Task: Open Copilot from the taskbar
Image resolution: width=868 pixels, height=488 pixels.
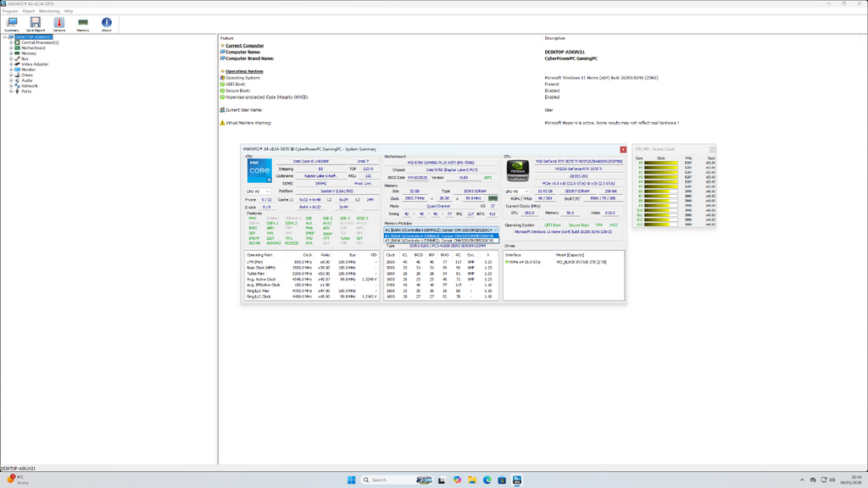Action: [x=457, y=480]
